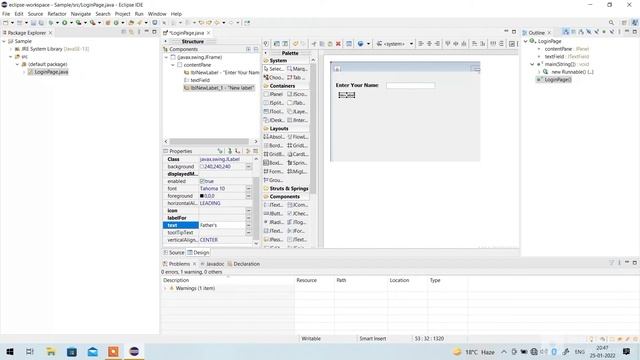Viewport: 640px width, 360px height.
Task: Select the SpringLayout palette item
Action: (298, 163)
